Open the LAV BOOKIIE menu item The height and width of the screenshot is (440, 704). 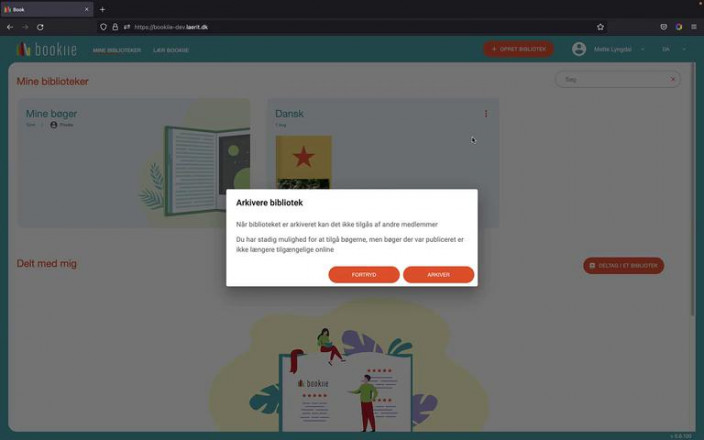[x=170, y=49]
